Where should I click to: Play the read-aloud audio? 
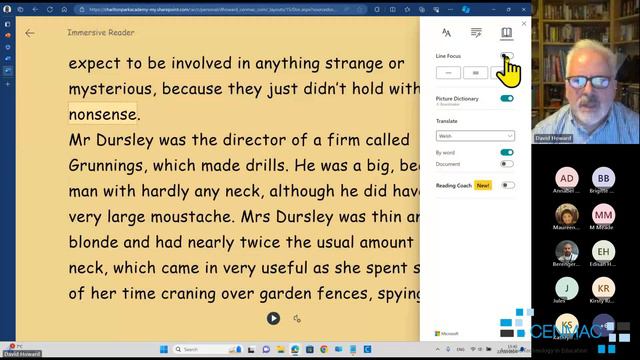273,318
